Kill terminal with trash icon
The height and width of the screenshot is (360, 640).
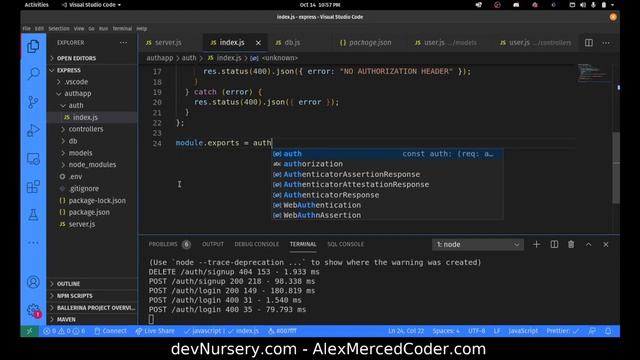571,244
